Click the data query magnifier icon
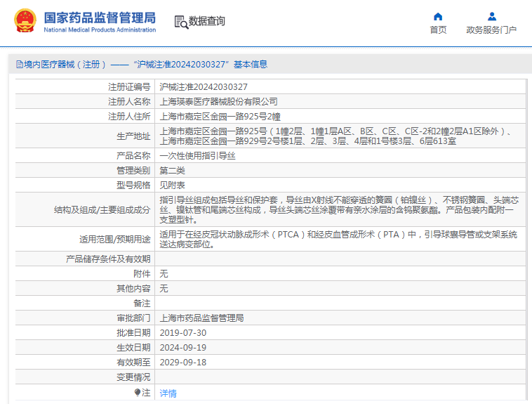 (181, 22)
